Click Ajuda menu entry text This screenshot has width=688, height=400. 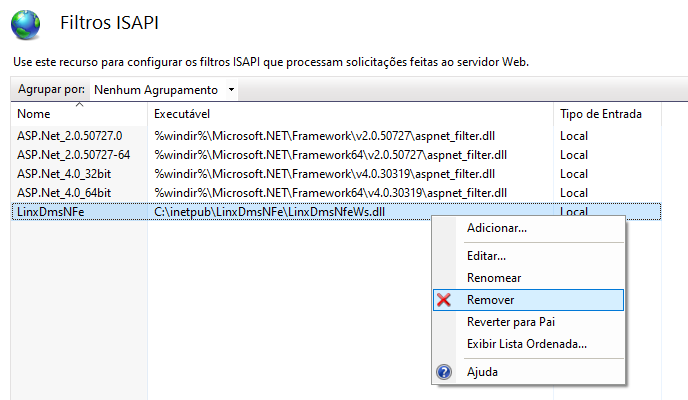coord(482,372)
